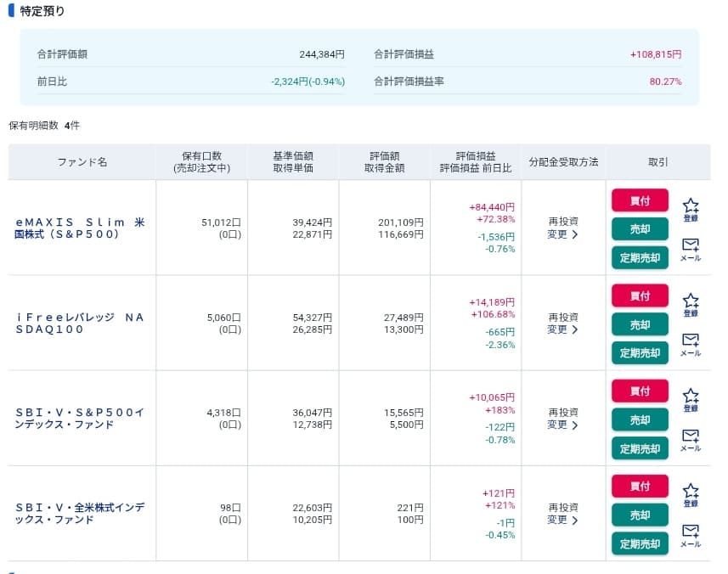
Task: Click mail メール icon for SBI・V・全米株式 fund
Action: 691,532
